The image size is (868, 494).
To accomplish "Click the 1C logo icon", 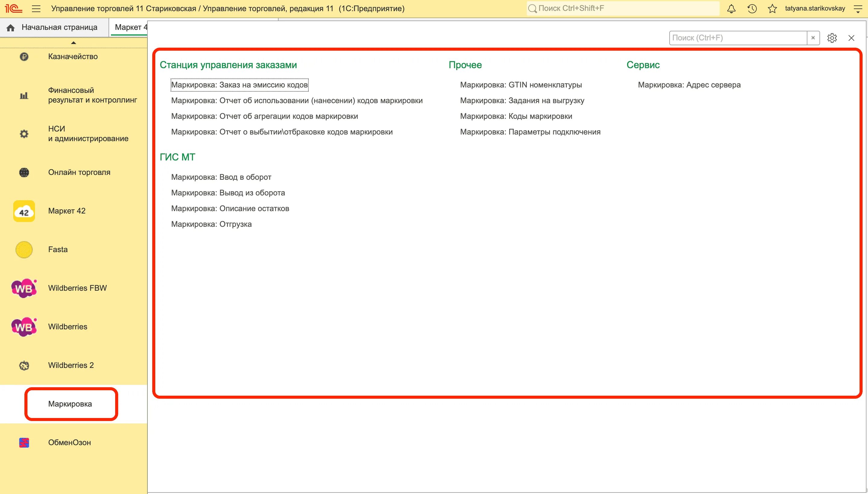I will pos(13,8).
